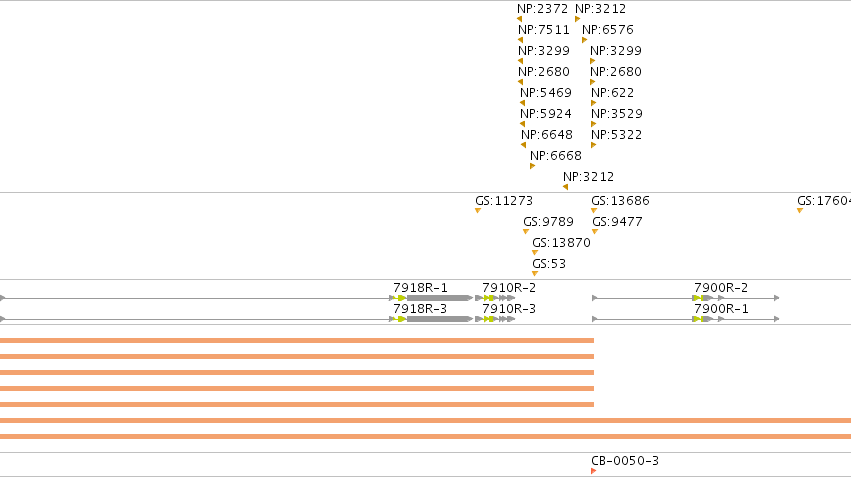Select the 7910R-3 transcript
This screenshot has height=477, width=851.
click(x=495, y=319)
